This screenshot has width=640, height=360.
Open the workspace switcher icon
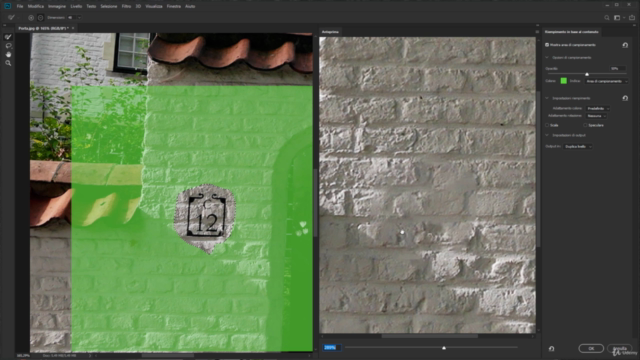click(x=618, y=18)
